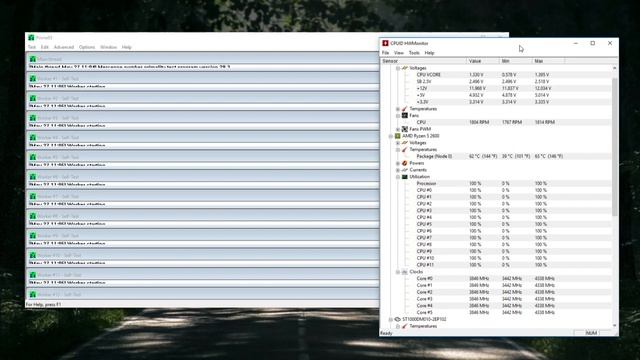Click the Worker #1 window icon in Prime95
Viewport: 640px width, 360px height.
click(x=33, y=78)
